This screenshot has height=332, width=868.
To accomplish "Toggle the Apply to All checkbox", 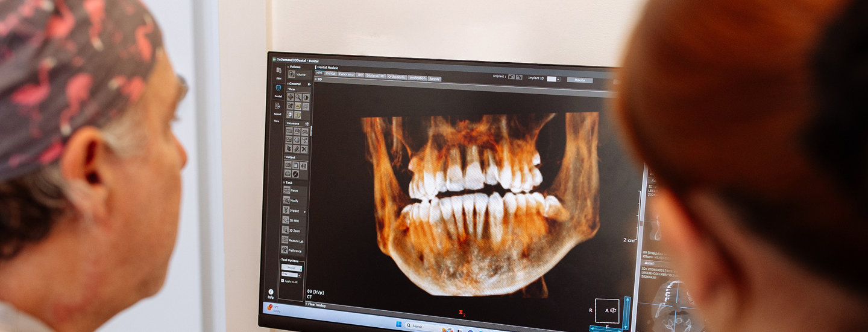I will pyautogui.click(x=283, y=281).
